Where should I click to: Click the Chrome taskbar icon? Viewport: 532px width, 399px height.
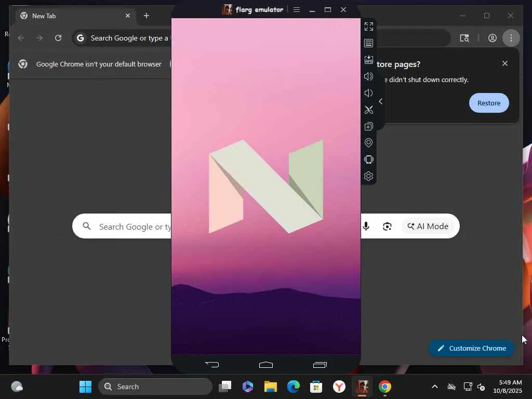385,387
